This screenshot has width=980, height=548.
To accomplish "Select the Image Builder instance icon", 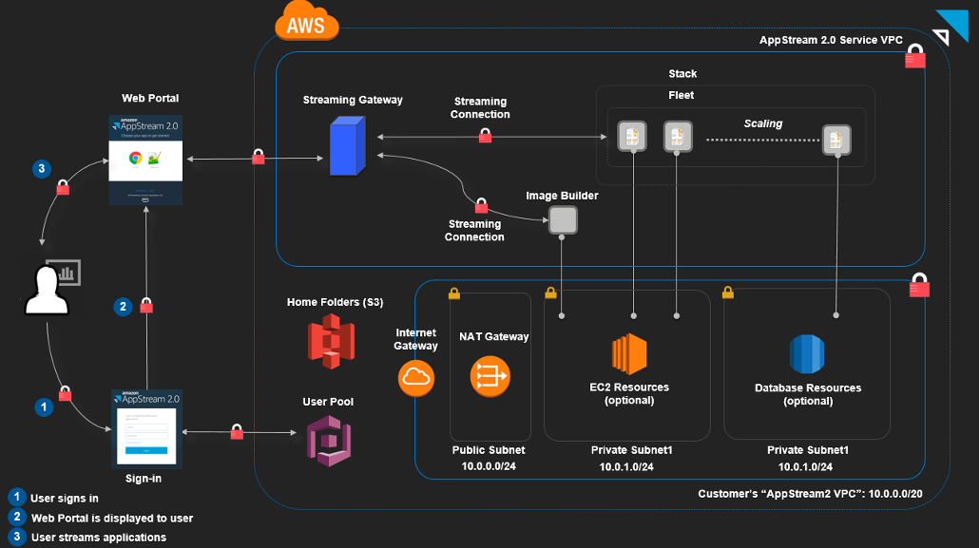I will coord(563,219).
